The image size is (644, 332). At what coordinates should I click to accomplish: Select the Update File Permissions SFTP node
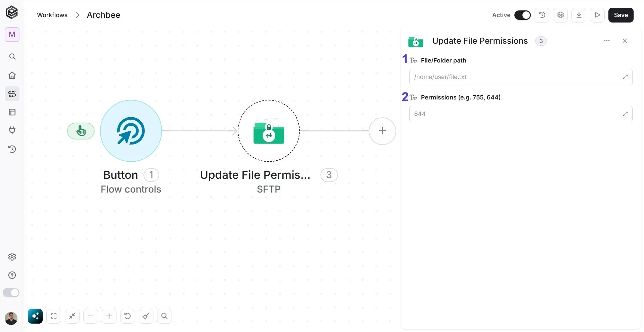[269, 131]
